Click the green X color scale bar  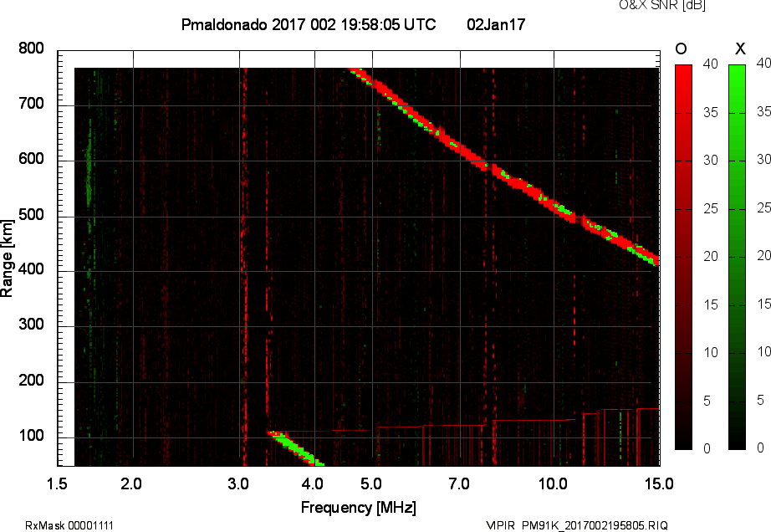pos(737,257)
